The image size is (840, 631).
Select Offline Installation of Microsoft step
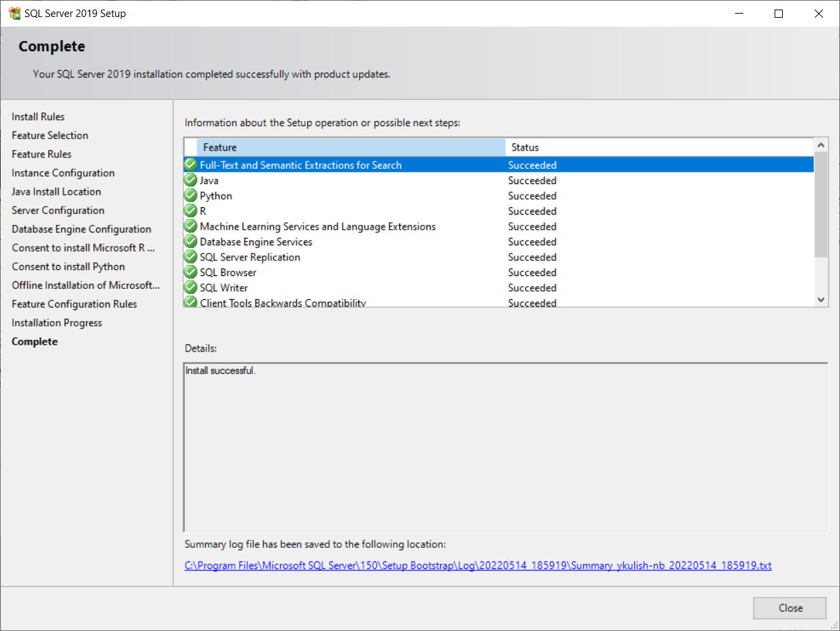pos(86,286)
